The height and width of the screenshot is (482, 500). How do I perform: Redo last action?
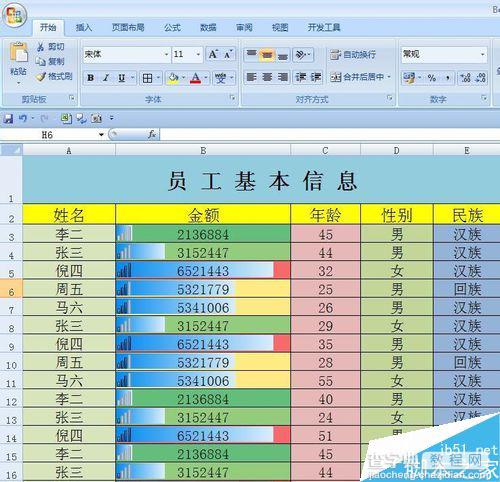(x=44, y=118)
